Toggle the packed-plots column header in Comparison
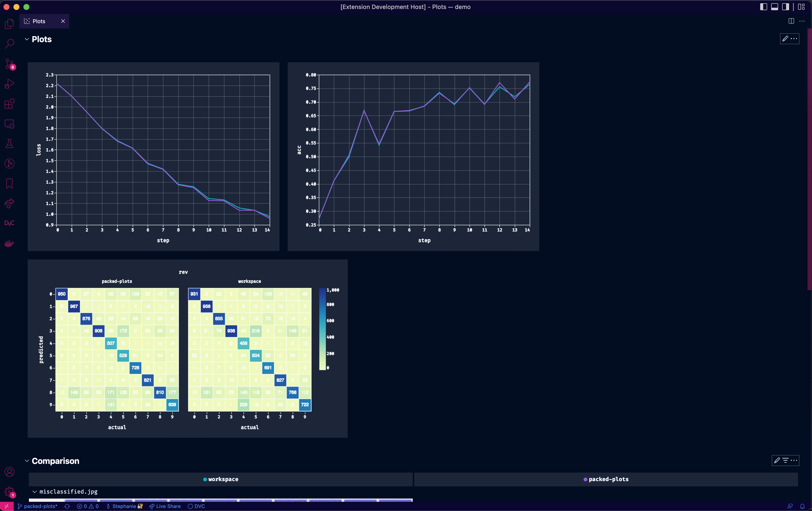Image resolution: width=812 pixels, height=511 pixels. 606,479
